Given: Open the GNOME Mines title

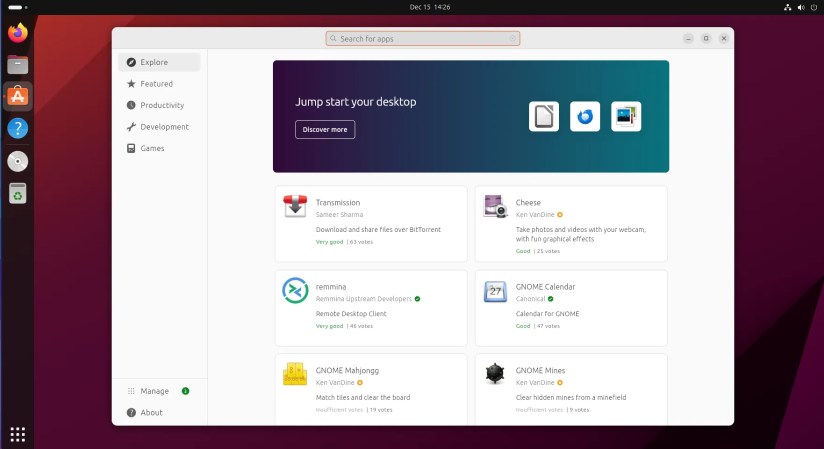Looking at the screenshot, I should click(x=540, y=370).
